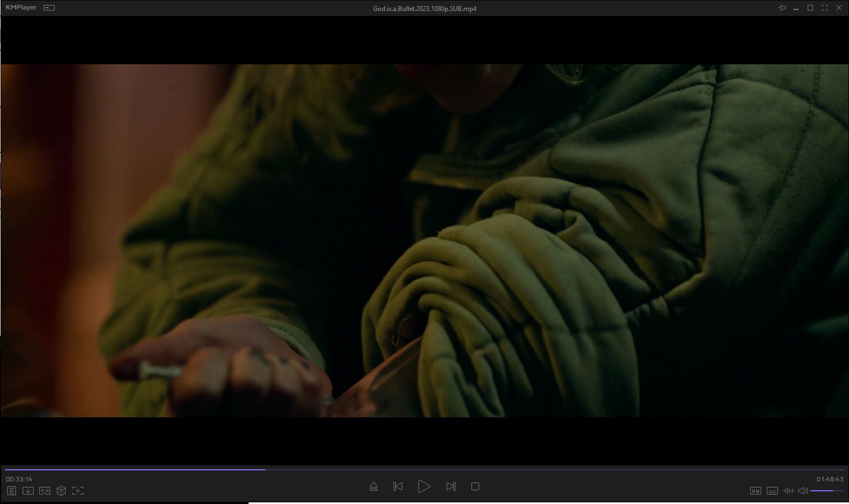The width and height of the screenshot is (849, 504).
Task: Click the screen capture focus icon
Action: click(x=78, y=491)
